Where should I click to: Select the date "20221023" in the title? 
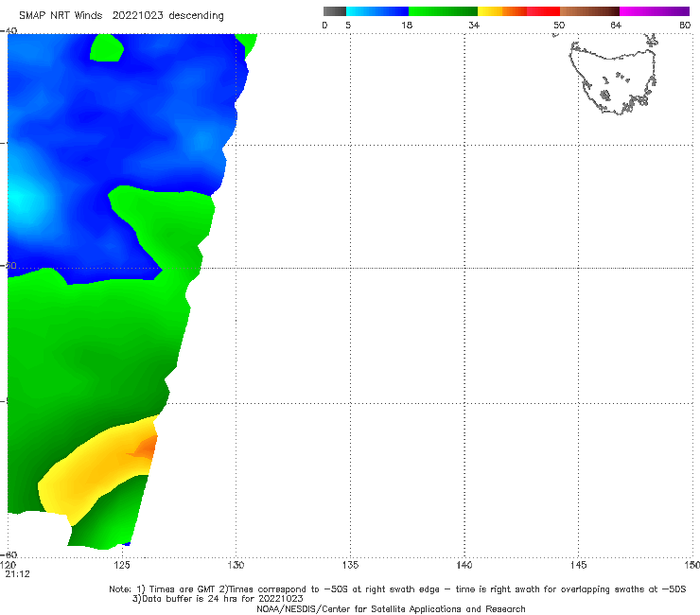coord(138,16)
